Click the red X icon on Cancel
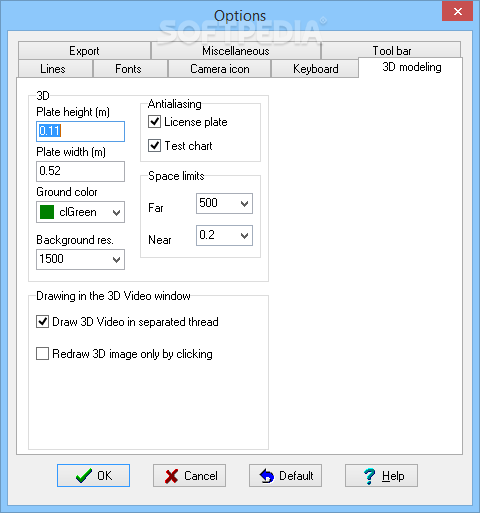The image size is (480, 513). [171, 476]
